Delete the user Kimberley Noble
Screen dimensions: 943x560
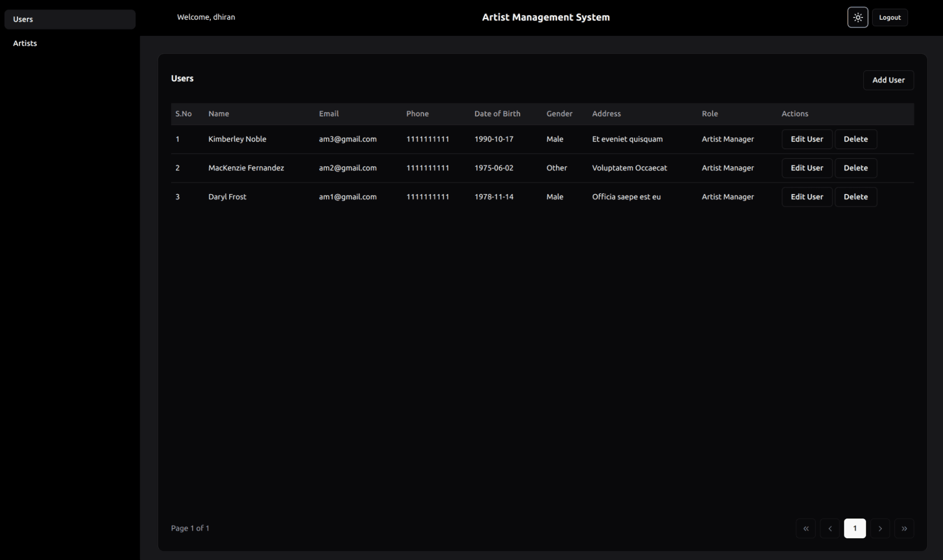tap(856, 139)
